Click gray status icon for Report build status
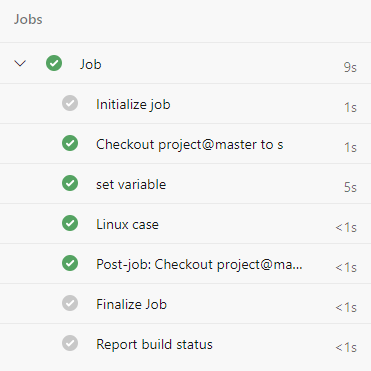Image resolution: width=371 pixels, height=371 pixels. [70, 343]
